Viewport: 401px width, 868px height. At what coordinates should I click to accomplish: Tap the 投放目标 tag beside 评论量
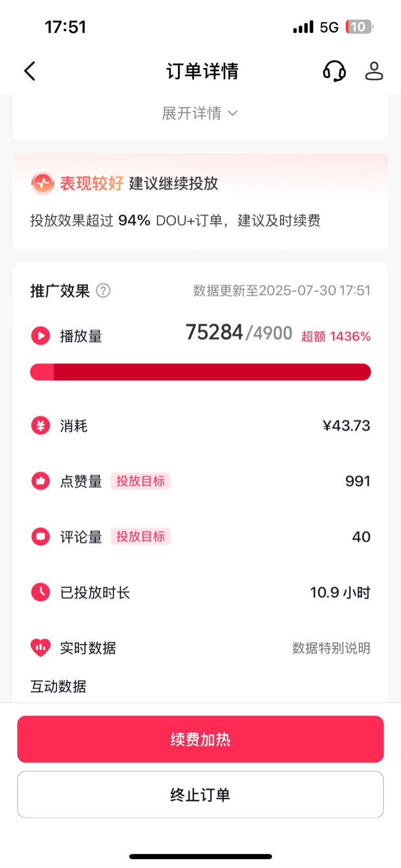pos(140,537)
